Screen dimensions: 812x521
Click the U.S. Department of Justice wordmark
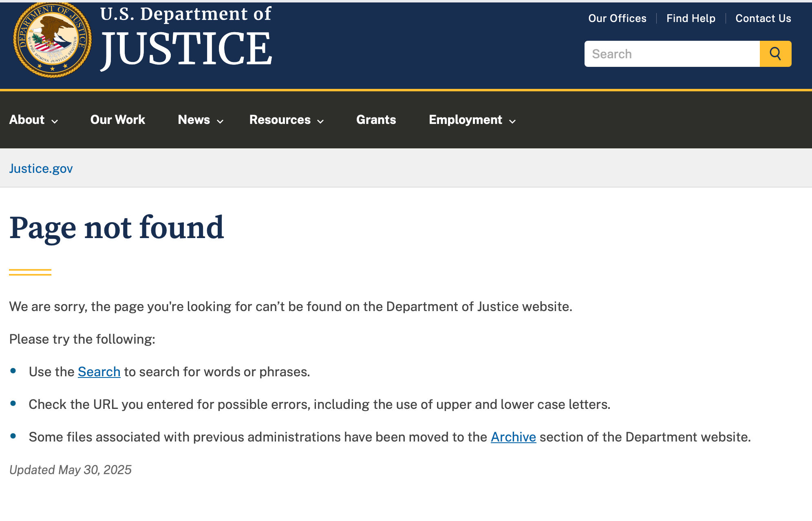(186, 38)
